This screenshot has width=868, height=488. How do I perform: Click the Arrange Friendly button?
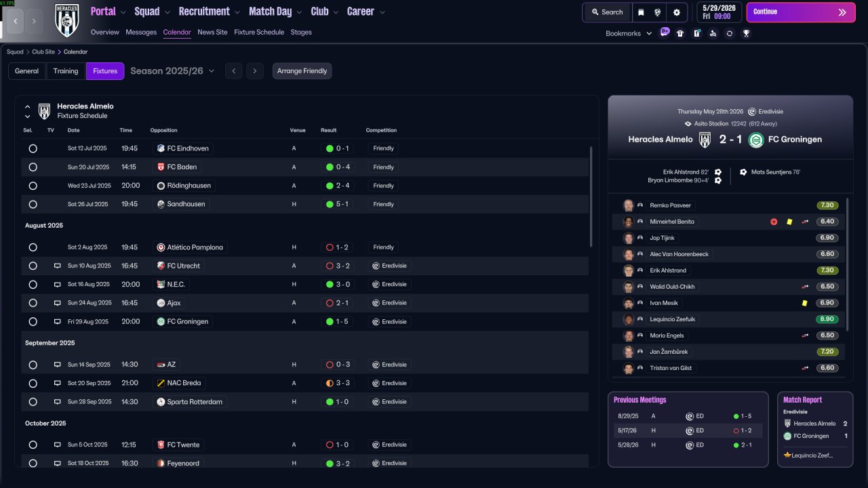click(x=302, y=71)
